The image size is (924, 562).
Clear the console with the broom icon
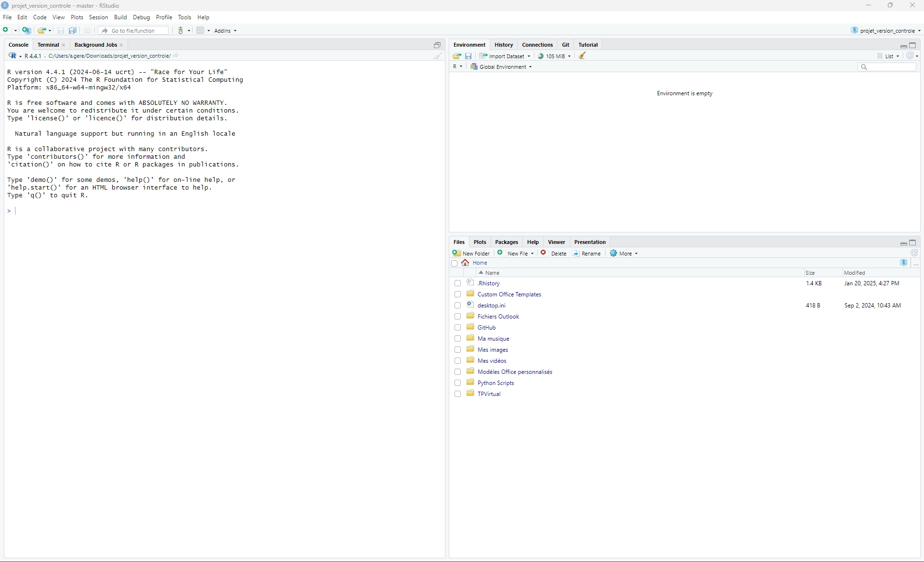click(x=437, y=56)
